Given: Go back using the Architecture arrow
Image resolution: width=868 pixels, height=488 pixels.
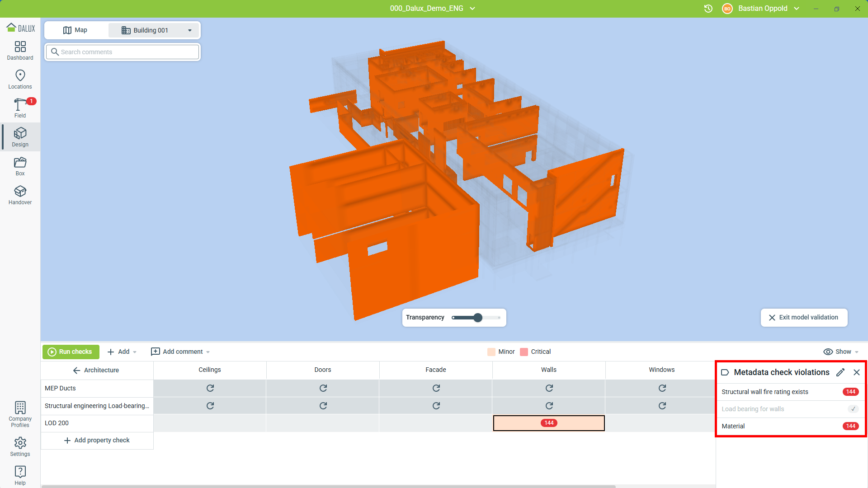Looking at the screenshot, I should (x=76, y=370).
